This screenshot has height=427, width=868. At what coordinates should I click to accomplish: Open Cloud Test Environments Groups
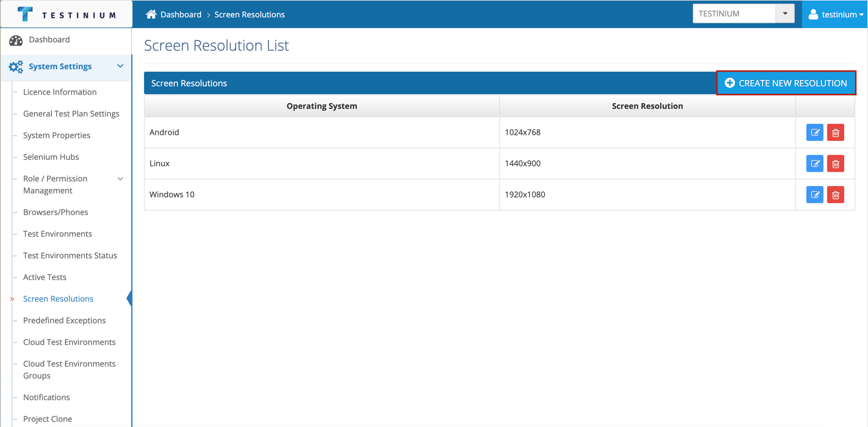tap(69, 369)
